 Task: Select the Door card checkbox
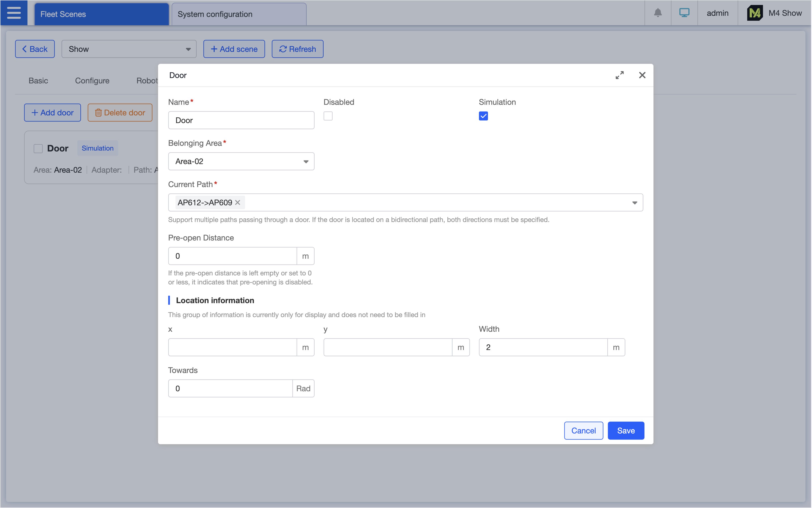click(x=38, y=149)
